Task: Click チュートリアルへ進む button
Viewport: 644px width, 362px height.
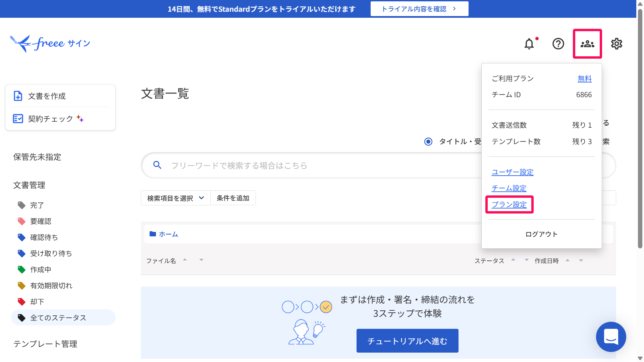Action: (407, 341)
